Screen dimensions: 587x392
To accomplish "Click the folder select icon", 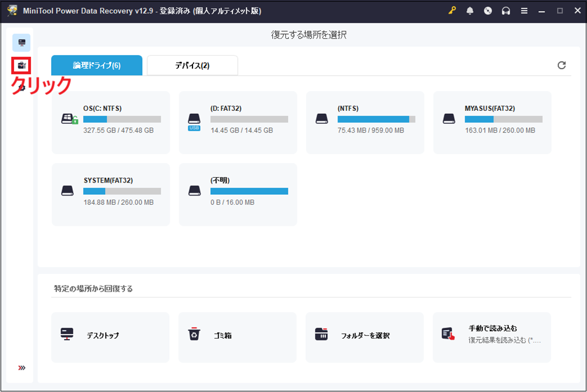I will pyautogui.click(x=321, y=334).
